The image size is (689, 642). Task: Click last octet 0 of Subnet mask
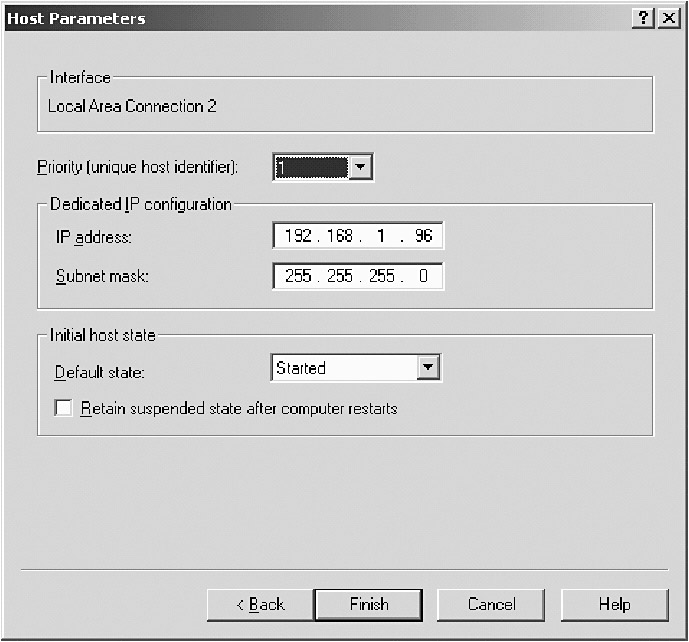[423, 276]
